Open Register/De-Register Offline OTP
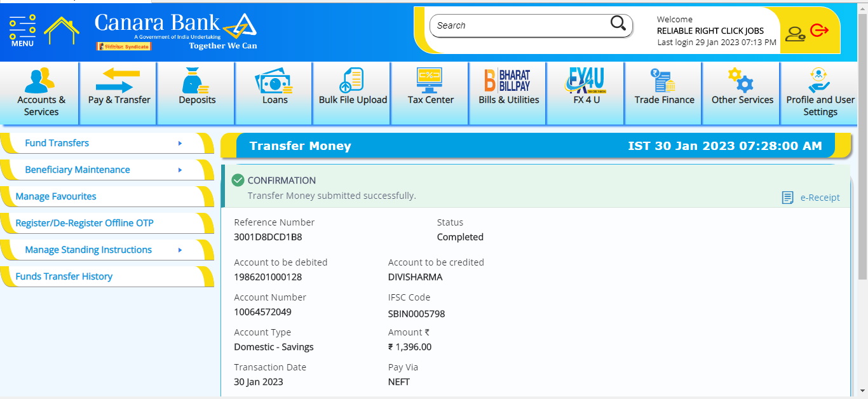Viewport: 868px width, 399px height. [107, 223]
